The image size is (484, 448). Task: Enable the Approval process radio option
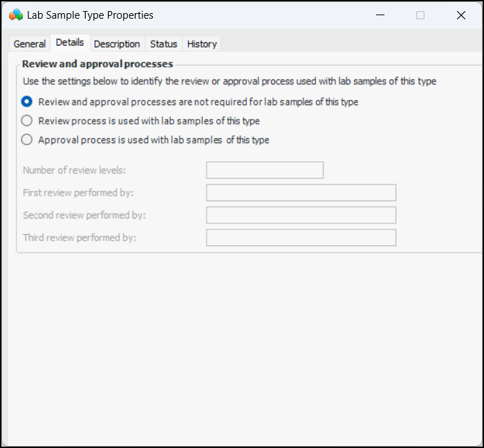click(x=27, y=140)
